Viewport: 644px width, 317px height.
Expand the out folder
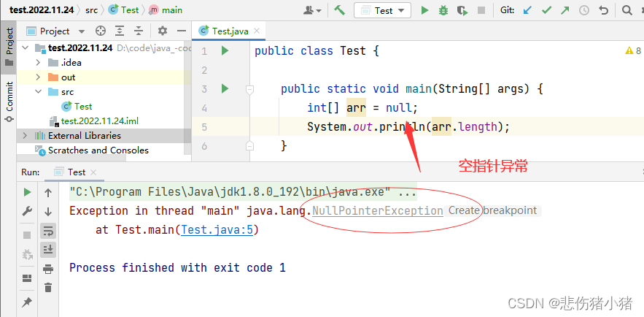coord(38,77)
